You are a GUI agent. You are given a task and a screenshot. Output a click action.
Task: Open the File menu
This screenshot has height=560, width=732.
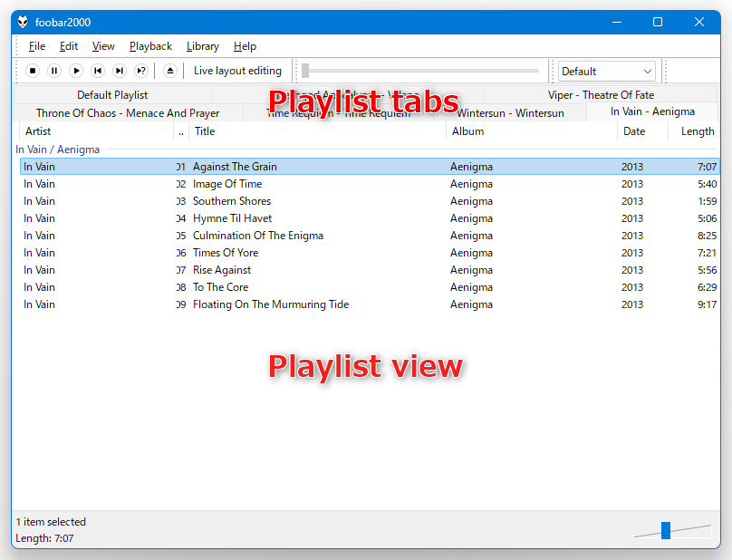tap(37, 46)
